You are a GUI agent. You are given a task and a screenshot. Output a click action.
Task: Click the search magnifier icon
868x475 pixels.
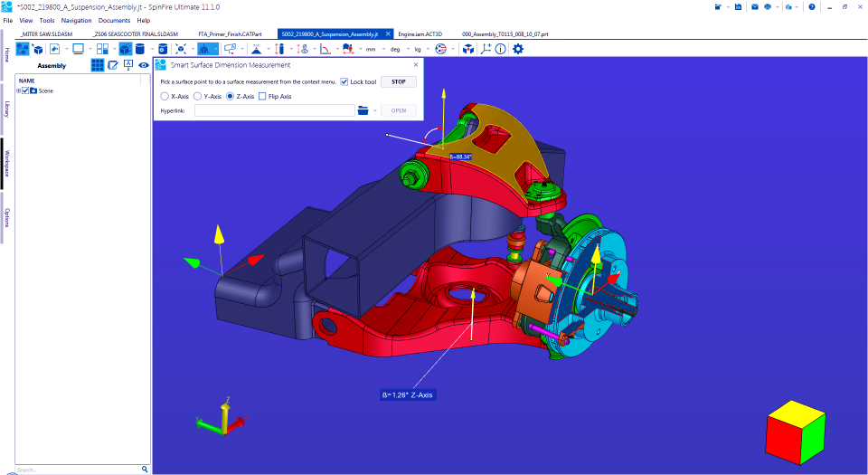coord(145,470)
